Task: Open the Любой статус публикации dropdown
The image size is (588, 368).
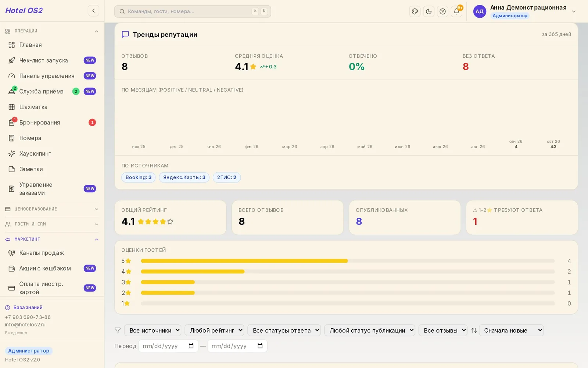Action: [370, 330]
